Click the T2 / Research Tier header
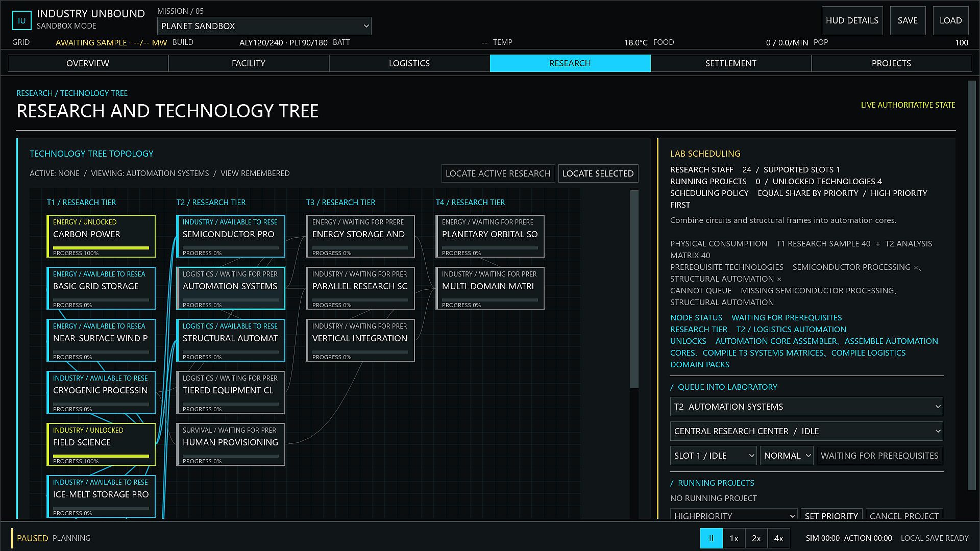 pos(211,203)
